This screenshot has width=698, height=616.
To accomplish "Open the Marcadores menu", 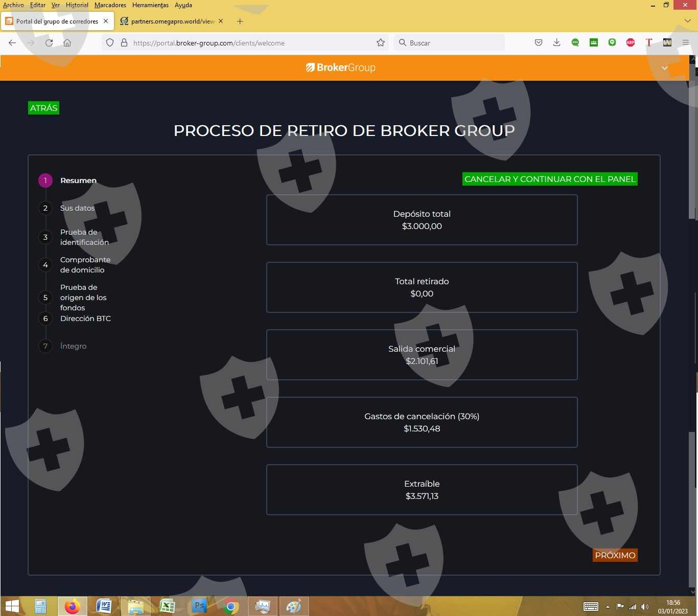I will pos(110,5).
